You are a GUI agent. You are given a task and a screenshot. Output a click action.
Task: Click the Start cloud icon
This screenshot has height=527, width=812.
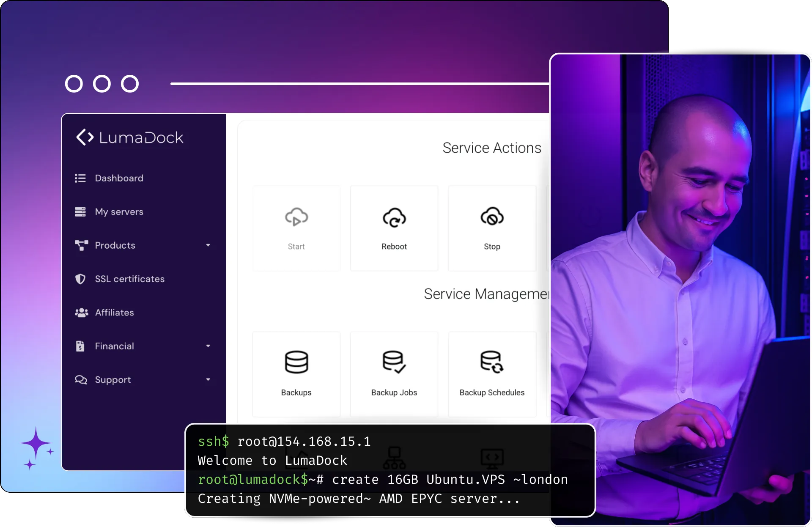point(296,217)
